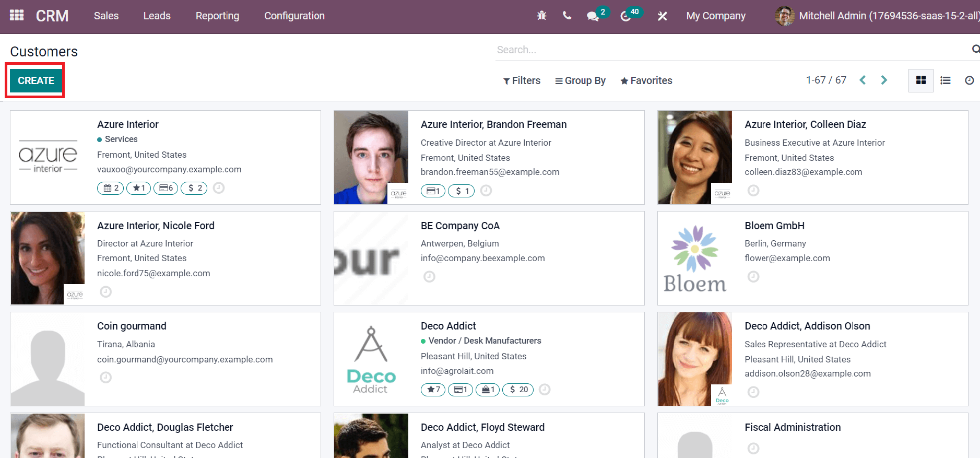The image size is (980, 458).
Task: Click info@company.beexample.com text
Action: 483,258
